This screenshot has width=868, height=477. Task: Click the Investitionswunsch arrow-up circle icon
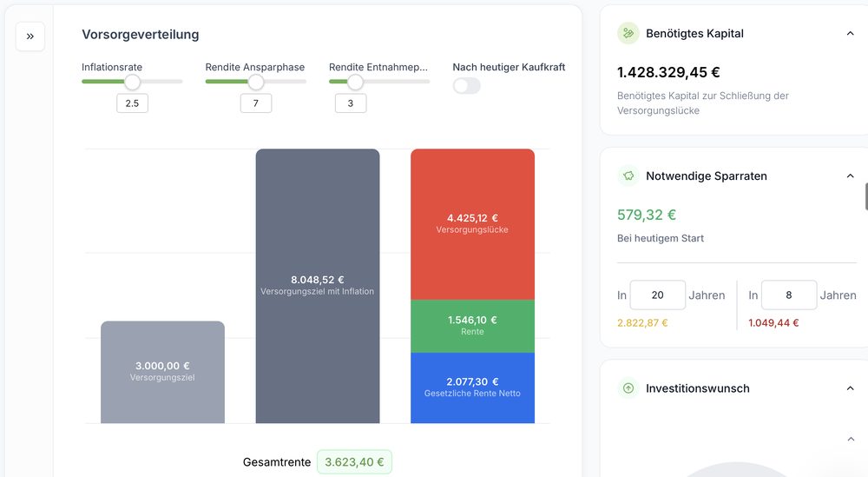[x=628, y=388]
